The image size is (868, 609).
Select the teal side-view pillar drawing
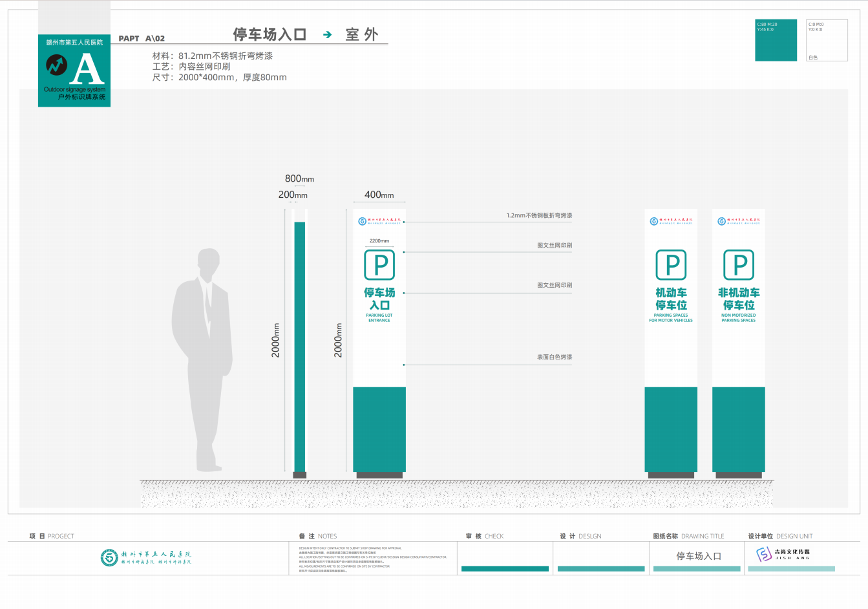pyautogui.click(x=300, y=347)
